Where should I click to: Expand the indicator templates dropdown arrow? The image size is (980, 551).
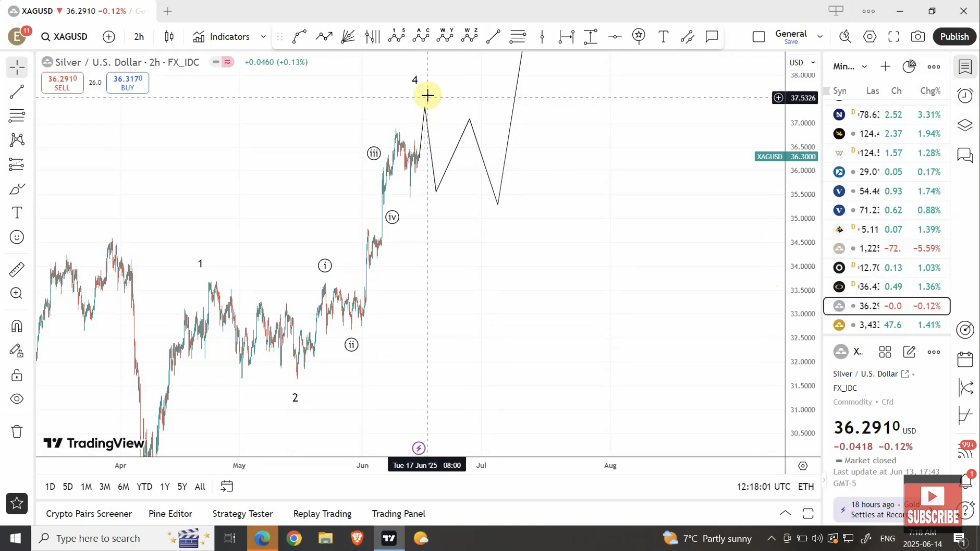[x=263, y=36]
